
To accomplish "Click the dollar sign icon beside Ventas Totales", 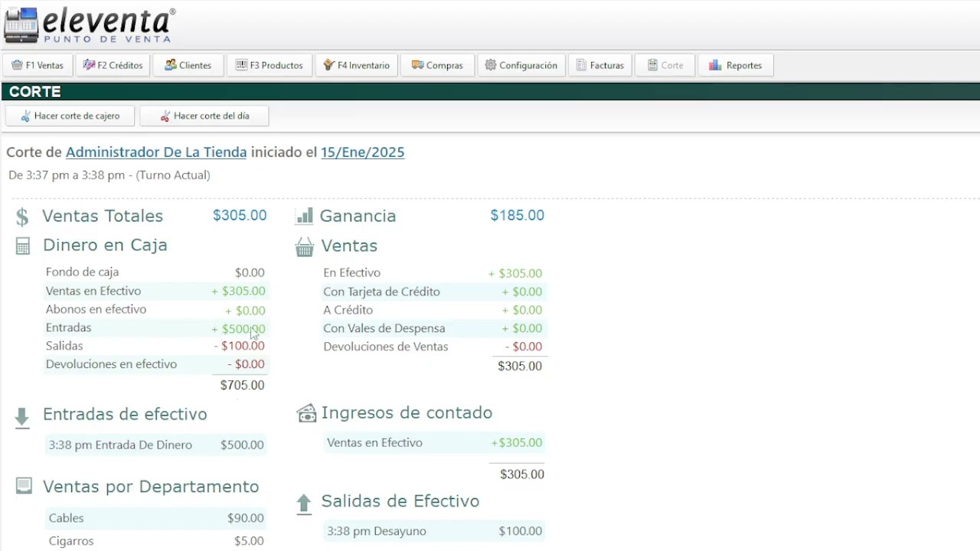I will [22, 217].
